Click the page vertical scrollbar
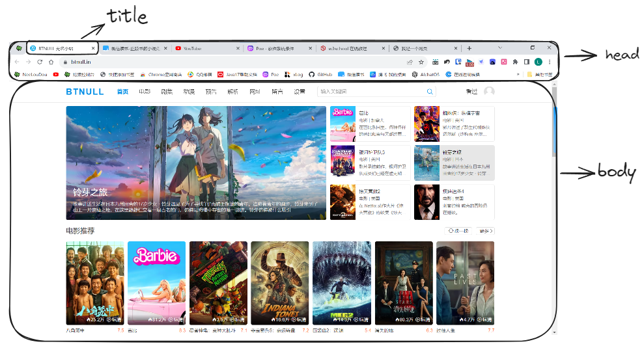The height and width of the screenshot is (348, 644). tap(554, 130)
